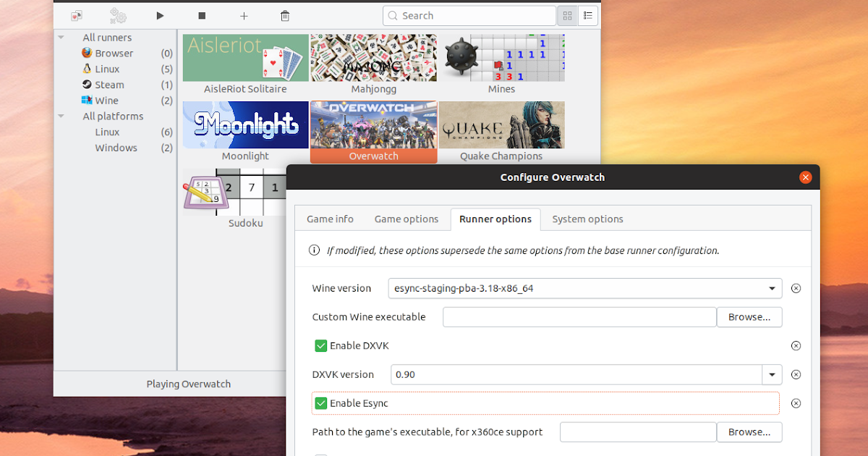The width and height of the screenshot is (868, 456).
Task: Select the Moonlight game banner
Action: tap(245, 124)
